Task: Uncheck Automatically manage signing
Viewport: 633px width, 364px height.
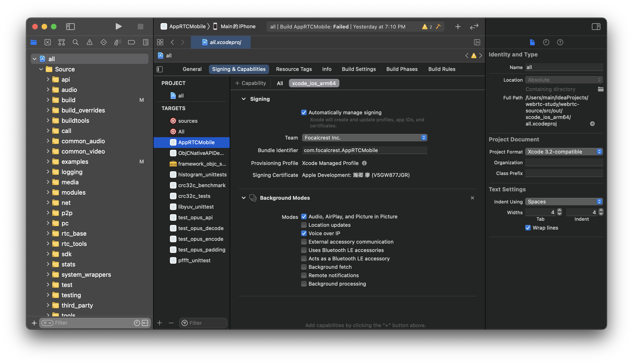Action: point(304,112)
